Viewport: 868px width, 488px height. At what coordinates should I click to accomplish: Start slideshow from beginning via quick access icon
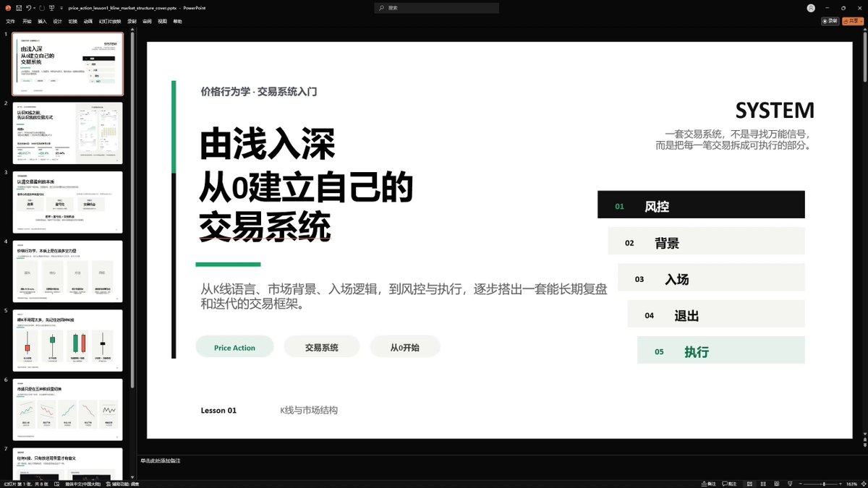point(51,8)
